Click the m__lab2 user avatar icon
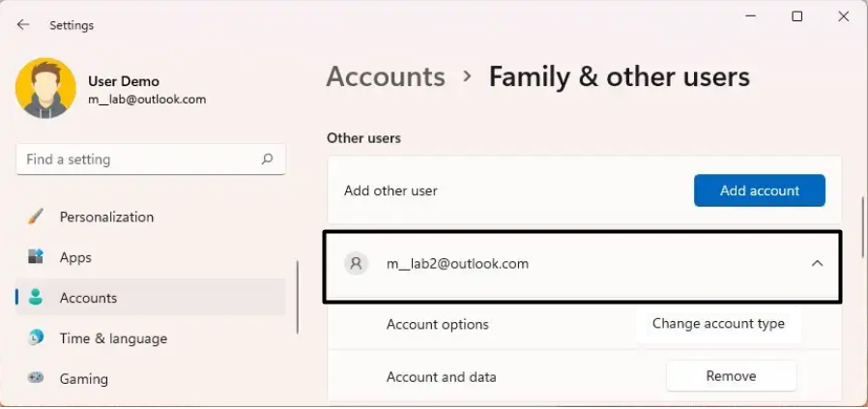 tap(357, 263)
